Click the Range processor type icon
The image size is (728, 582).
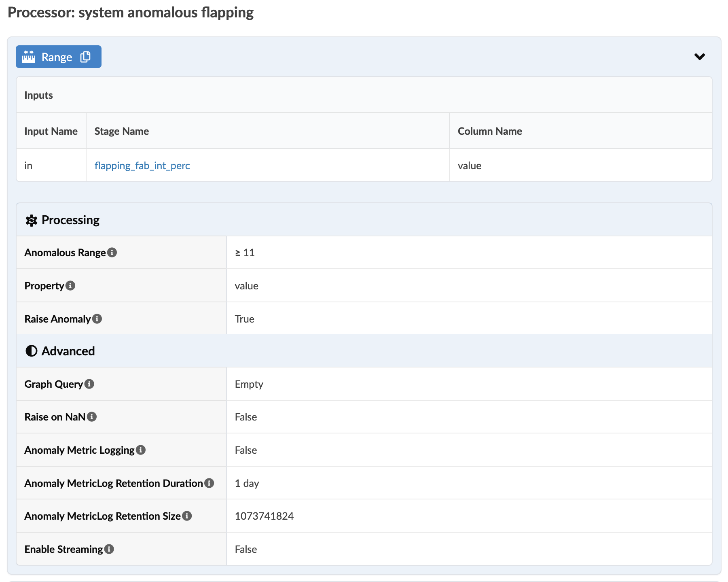[x=29, y=57]
